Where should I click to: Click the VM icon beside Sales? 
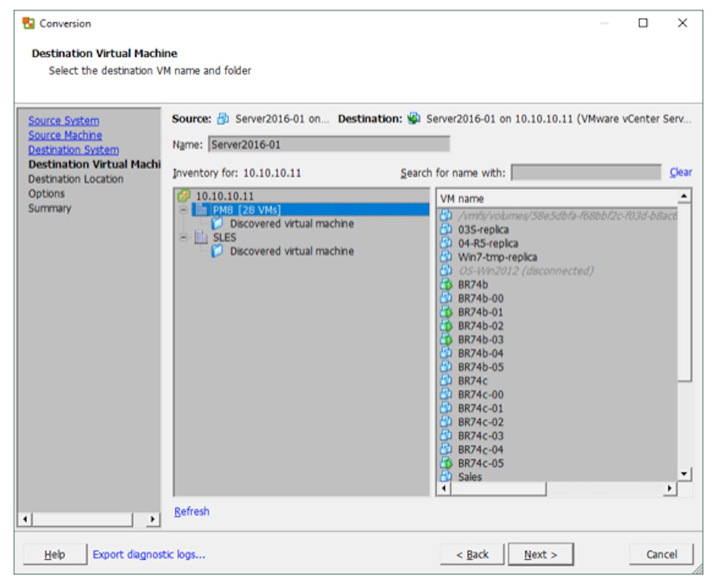(447, 477)
